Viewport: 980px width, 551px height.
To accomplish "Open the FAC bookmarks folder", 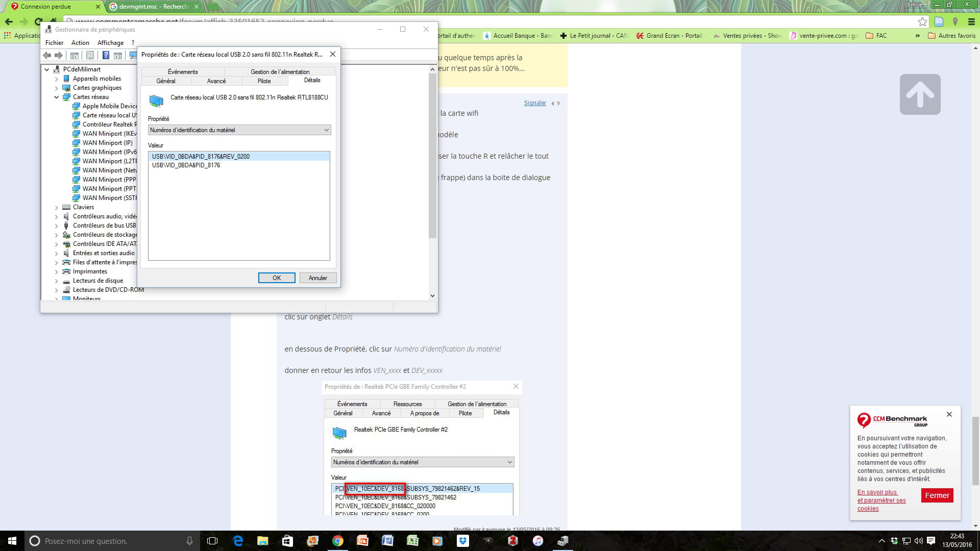I will [876, 36].
